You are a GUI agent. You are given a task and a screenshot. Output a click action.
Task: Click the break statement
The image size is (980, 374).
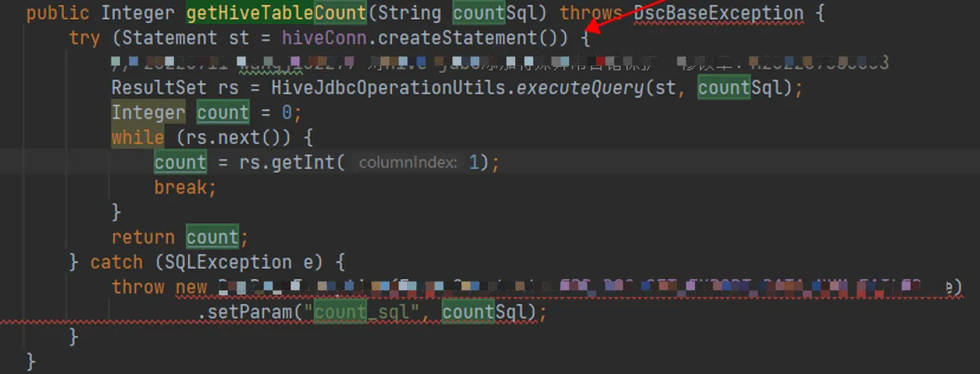[183, 187]
